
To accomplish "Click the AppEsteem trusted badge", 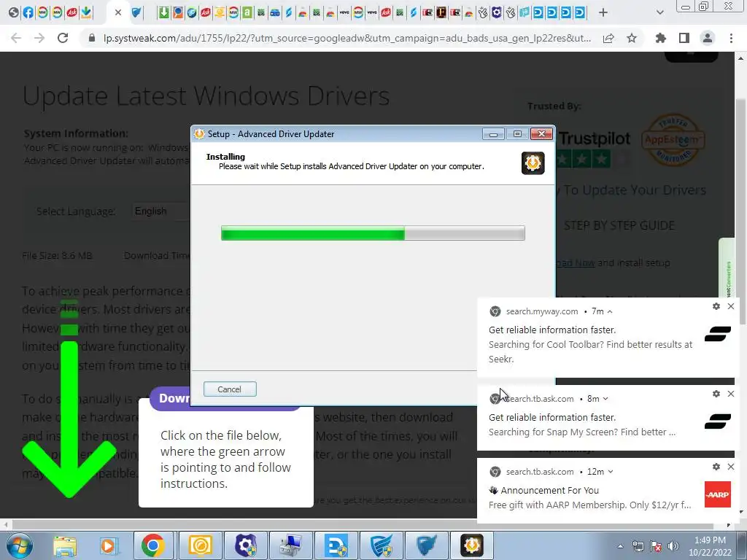I will coord(672,139).
